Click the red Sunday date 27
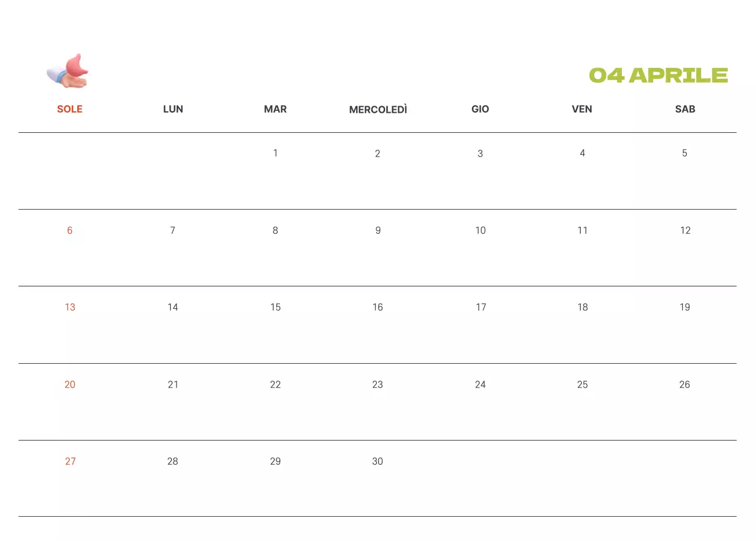This screenshot has height=541, width=756. [x=70, y=461]
